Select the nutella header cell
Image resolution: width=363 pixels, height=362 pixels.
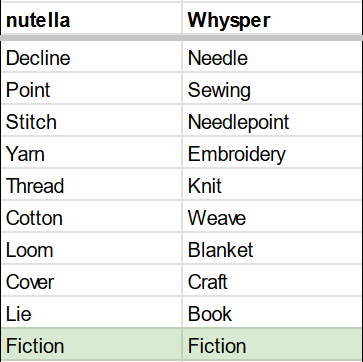tap(91, 19)
